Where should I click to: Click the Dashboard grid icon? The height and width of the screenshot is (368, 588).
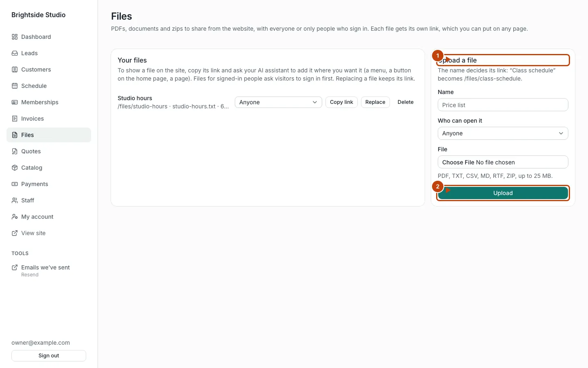point(15,37)
